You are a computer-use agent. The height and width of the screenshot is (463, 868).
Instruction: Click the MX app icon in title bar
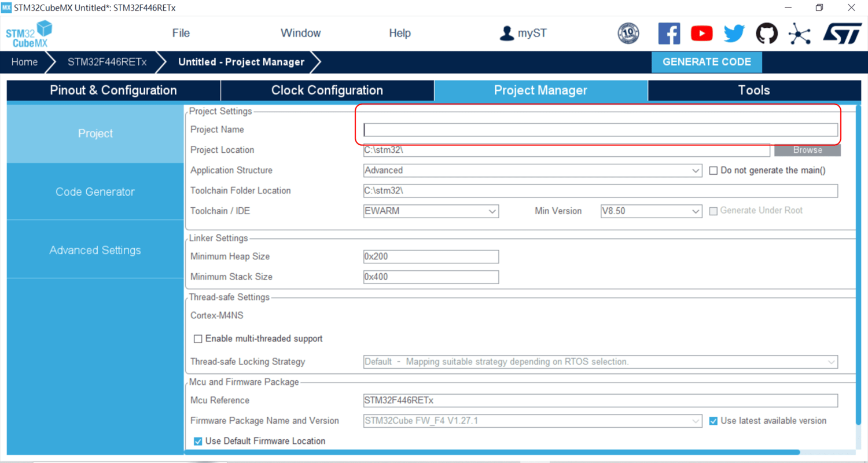pyautogui.click(x=6, y=8)
